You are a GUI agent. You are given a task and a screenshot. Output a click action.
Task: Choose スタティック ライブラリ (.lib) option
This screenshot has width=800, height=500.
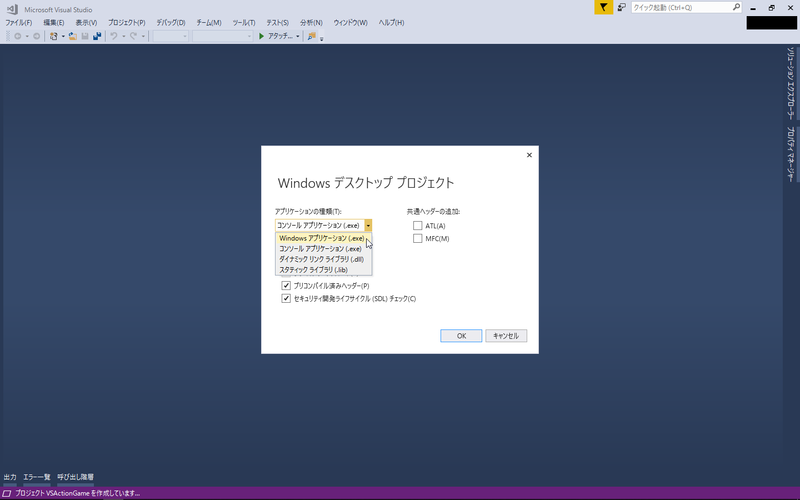click(x=323, y=269)
